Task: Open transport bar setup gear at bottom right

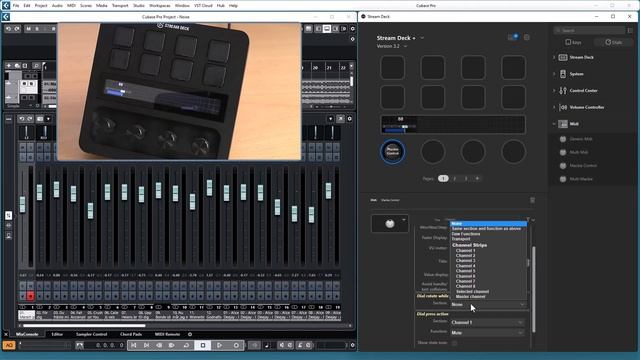Action: 353,345
